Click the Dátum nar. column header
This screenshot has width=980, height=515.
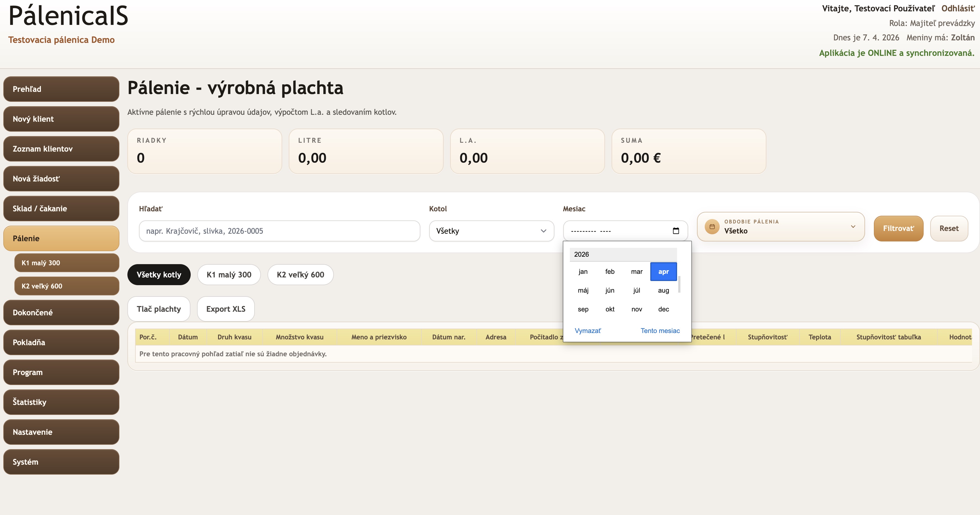[x=449, y=337]
